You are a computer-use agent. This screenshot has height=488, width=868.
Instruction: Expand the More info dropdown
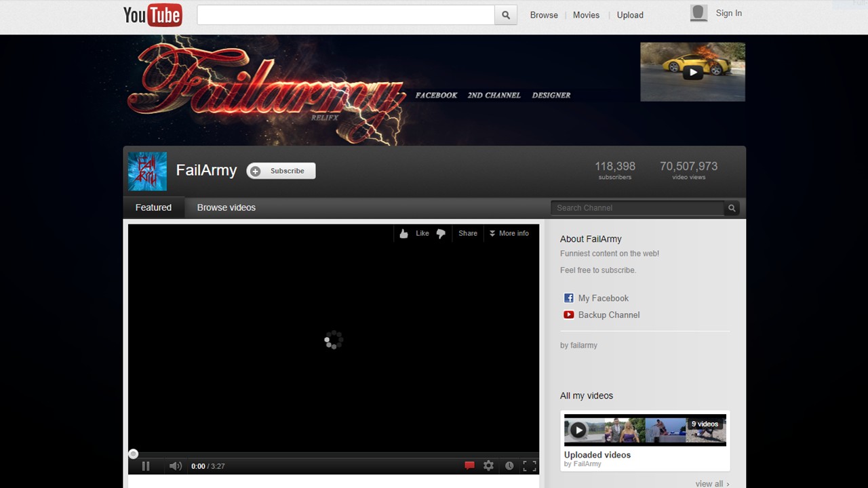(x=509, y=233)
